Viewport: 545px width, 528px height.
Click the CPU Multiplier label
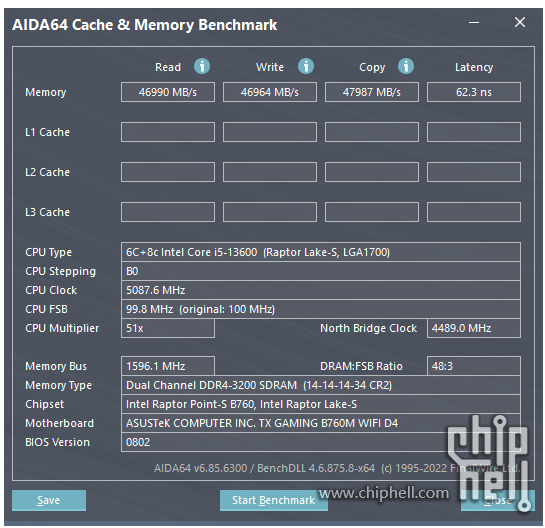click(x=62, y=328)
